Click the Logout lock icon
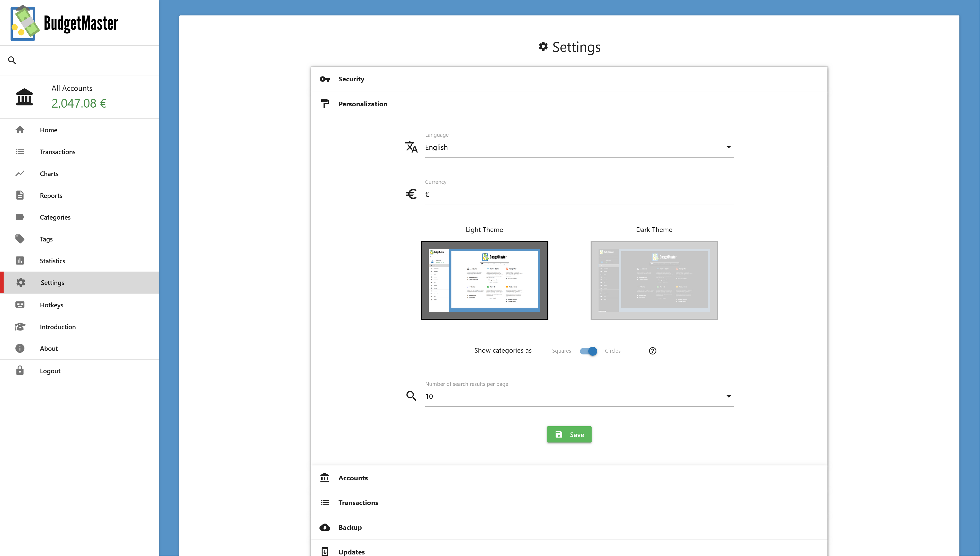 click(20, 370)
